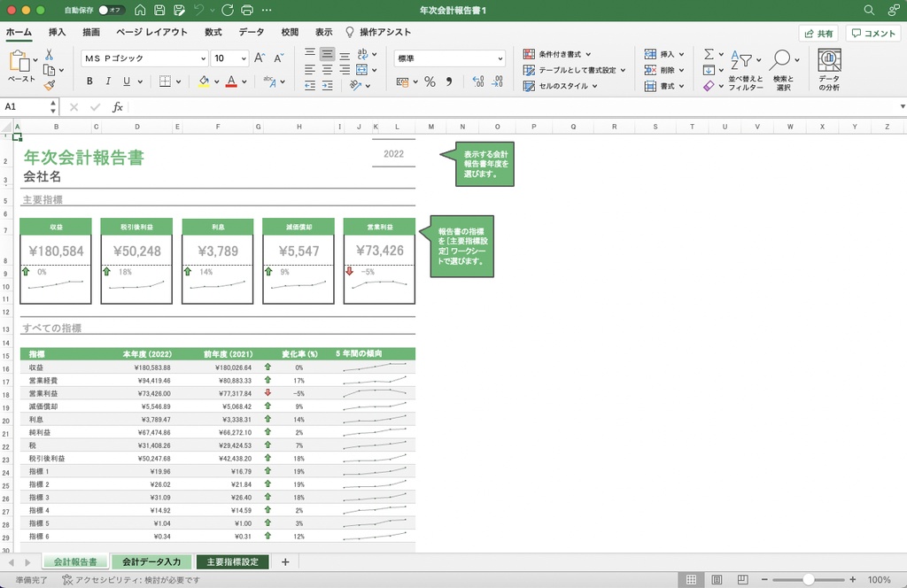Switch to Page Layout view in status bar
907x588 pixels.
[717, 579]
